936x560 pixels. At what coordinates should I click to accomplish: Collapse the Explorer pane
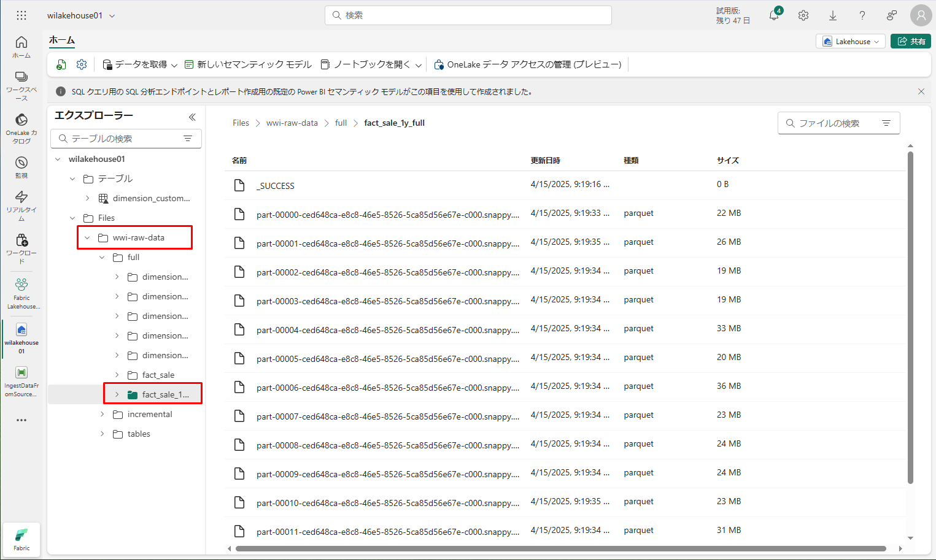click(192, 117)
